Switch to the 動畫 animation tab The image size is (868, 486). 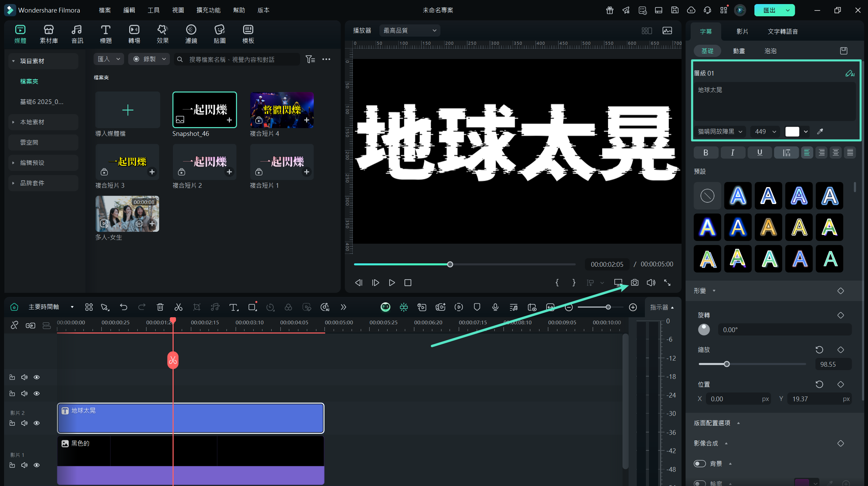(739, 51)
